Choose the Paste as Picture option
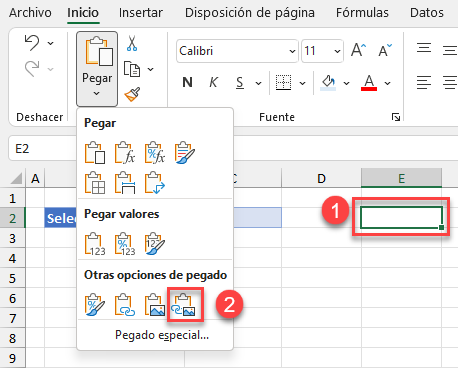 pos(155,305)
